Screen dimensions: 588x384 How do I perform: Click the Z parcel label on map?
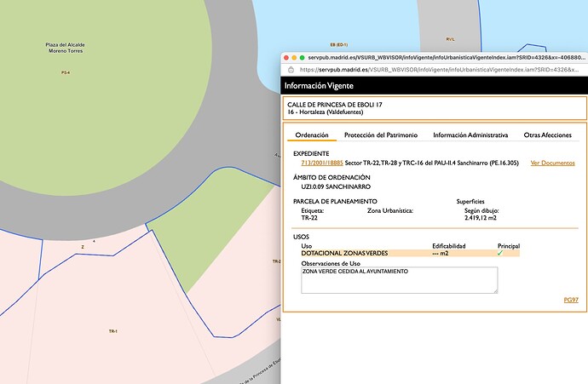click(x=83, y=247)
